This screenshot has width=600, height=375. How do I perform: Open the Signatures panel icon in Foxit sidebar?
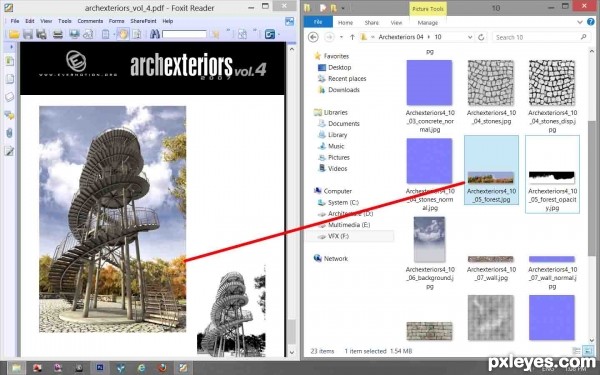[x=10, y=151]
